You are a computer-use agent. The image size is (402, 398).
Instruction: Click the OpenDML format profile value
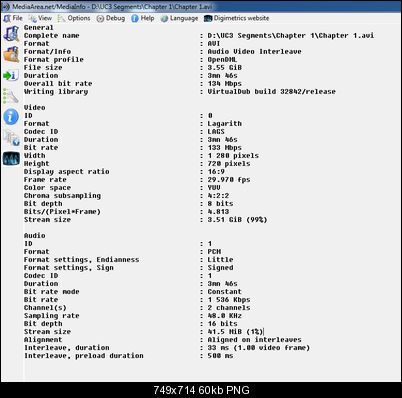click(x=222, y=59)
